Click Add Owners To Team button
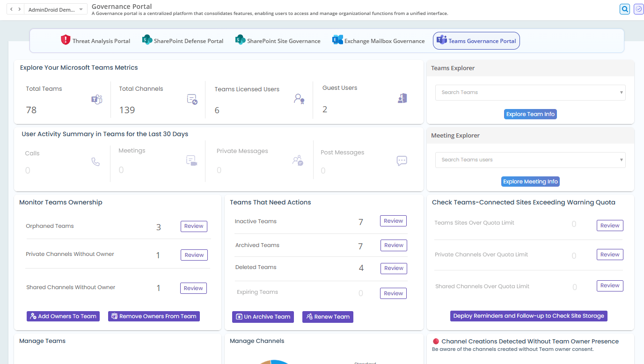644x364 pixels. [63, 316]
